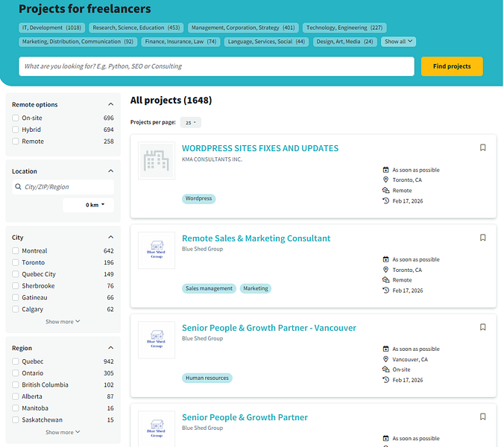Screen dimensions: 504x447
Task: Open Remote Sales & Marketing Consultant project
Action: coord(256,238)
